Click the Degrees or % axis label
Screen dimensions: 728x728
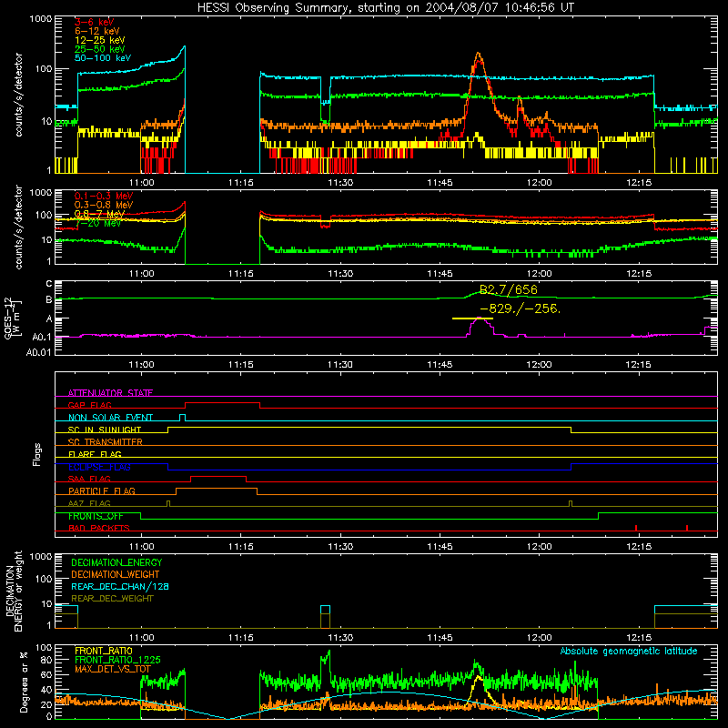coord(24,682)
